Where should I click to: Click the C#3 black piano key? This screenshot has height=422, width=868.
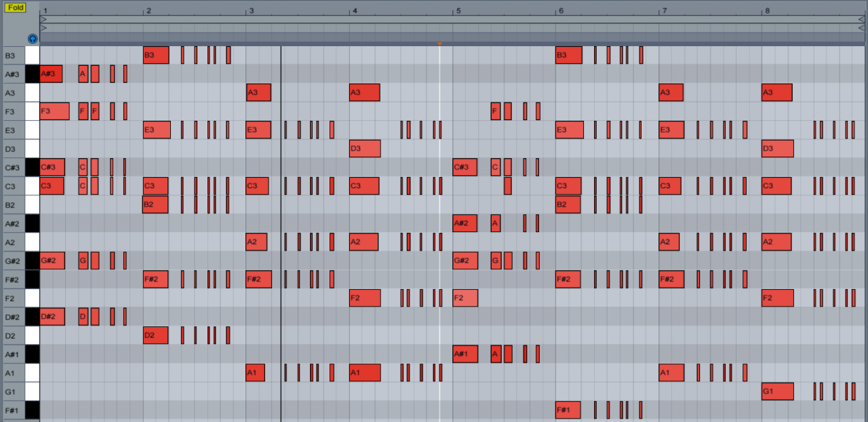pos(33,167)
